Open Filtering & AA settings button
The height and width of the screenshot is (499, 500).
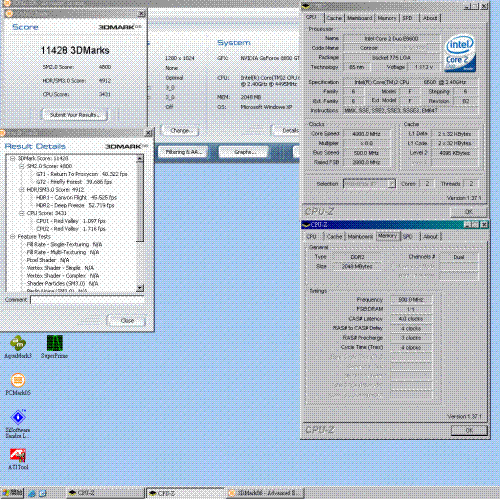point(182,152)
